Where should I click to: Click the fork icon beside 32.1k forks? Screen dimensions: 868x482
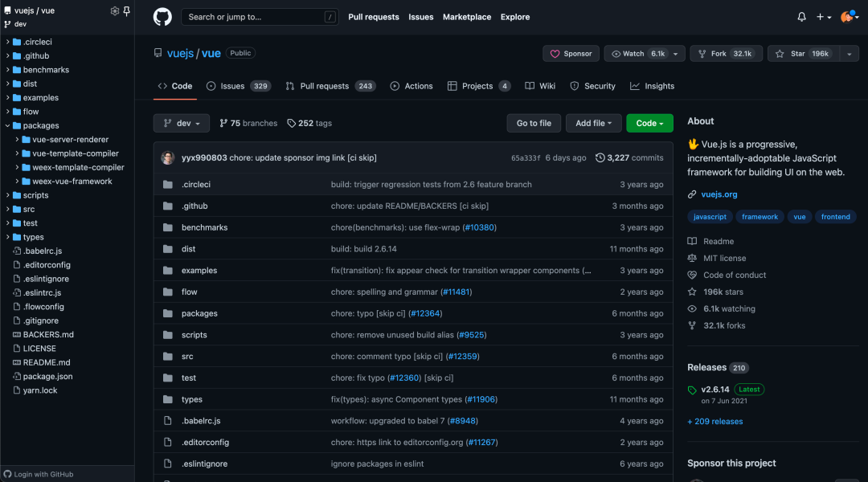point(692,325)
